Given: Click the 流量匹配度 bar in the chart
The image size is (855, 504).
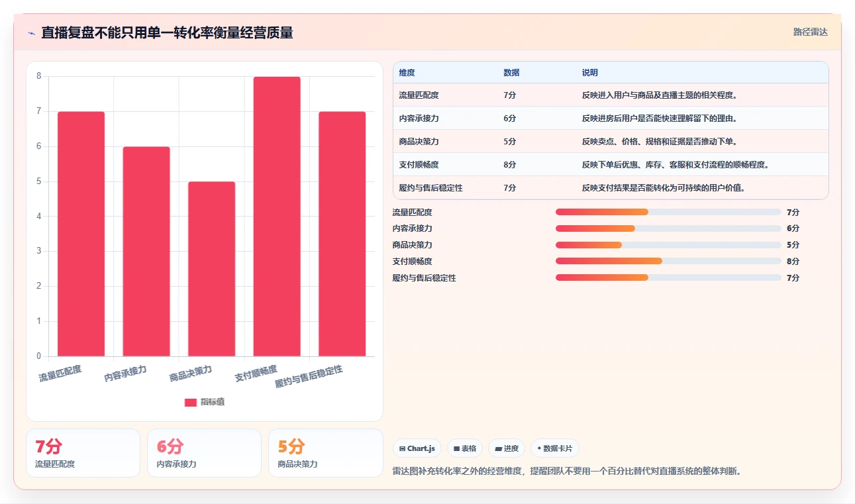Looking at the screenshot, I should tap(81, 234).
